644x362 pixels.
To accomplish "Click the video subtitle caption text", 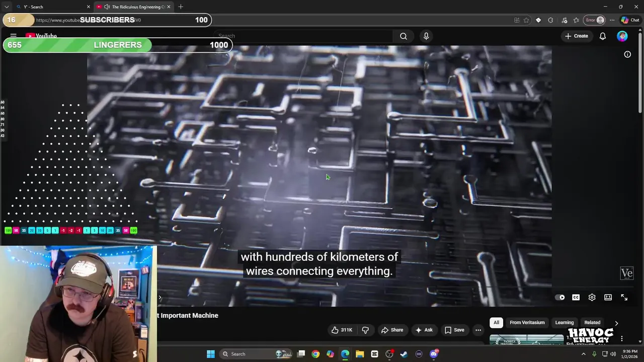I will 319,264.
